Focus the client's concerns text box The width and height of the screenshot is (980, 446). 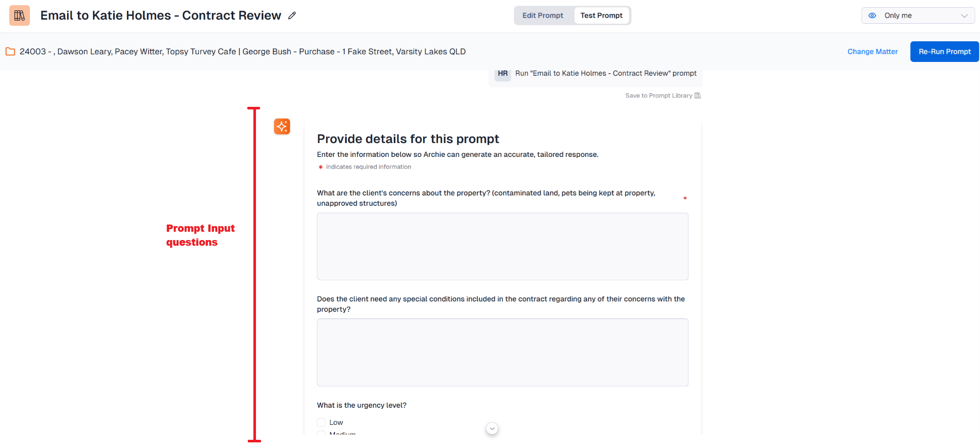point(502,246)
